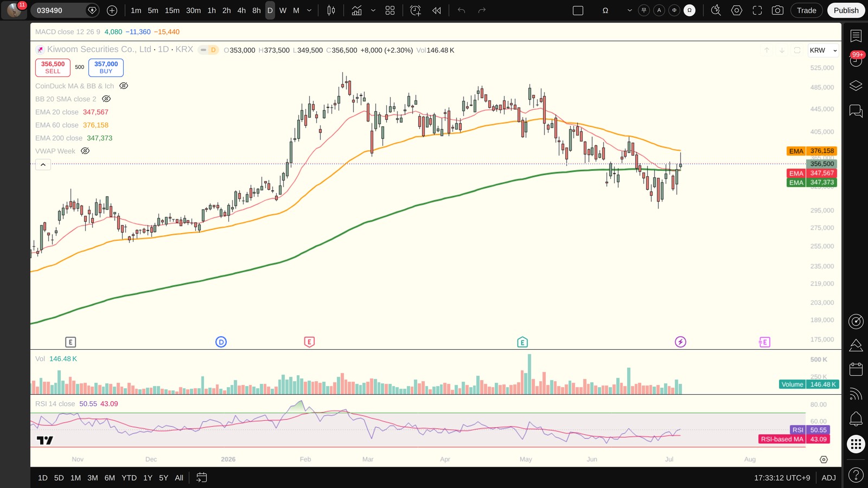Select the 6M date range
The height and width of the screenshot is (488, 868).
(x=110, y=478)
